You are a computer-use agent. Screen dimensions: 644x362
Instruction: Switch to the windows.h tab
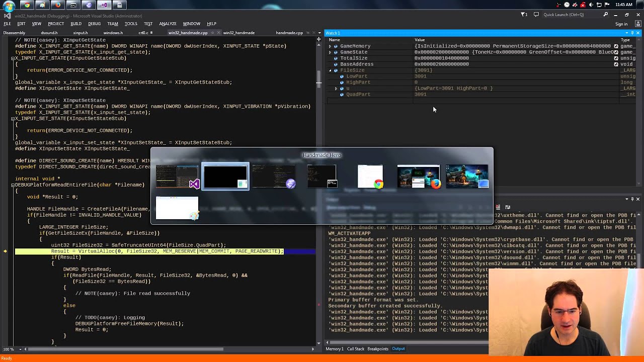113,33
